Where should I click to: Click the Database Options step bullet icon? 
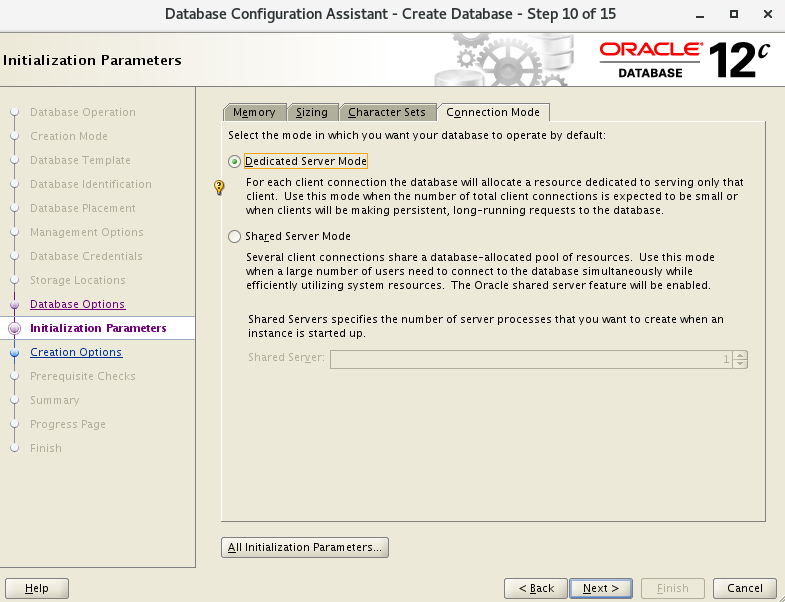pos(14,304)
